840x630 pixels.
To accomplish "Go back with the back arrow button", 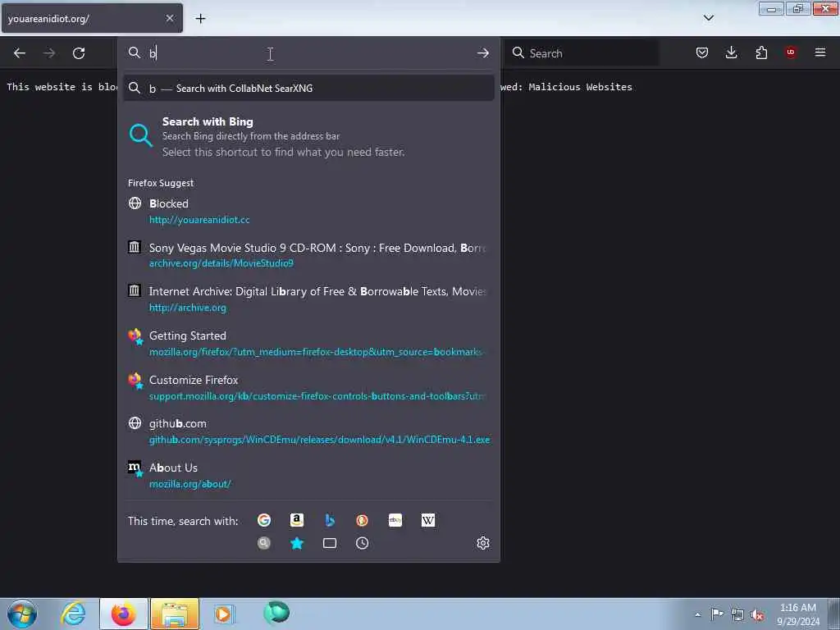I will (20, 53).
